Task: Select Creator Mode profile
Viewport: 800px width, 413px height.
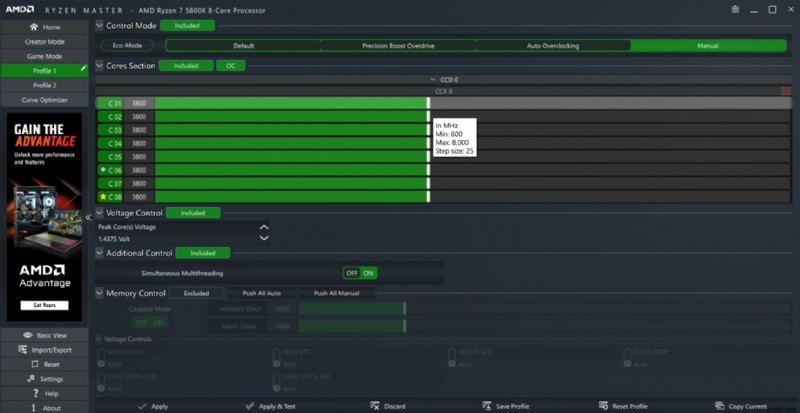Action: click(x=44, y=42)
